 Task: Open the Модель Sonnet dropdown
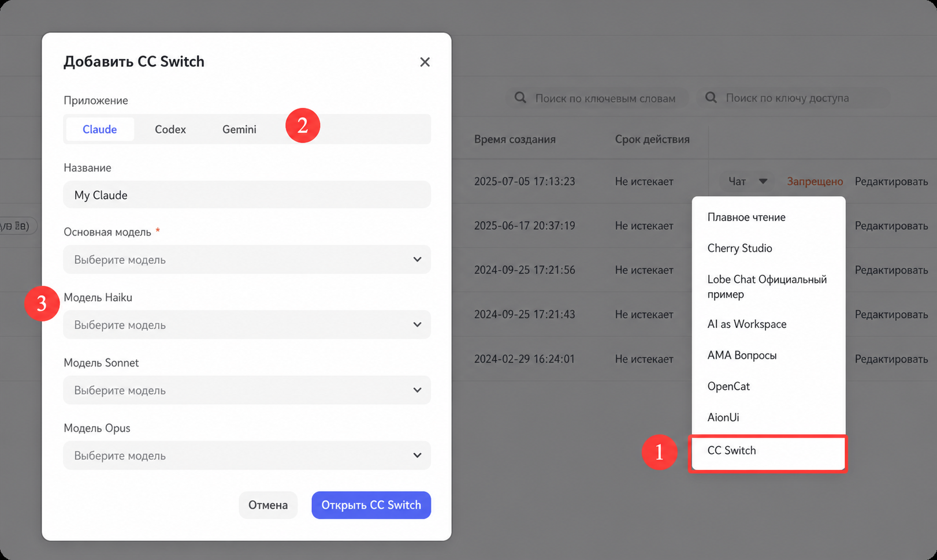(x=247, y=390)
